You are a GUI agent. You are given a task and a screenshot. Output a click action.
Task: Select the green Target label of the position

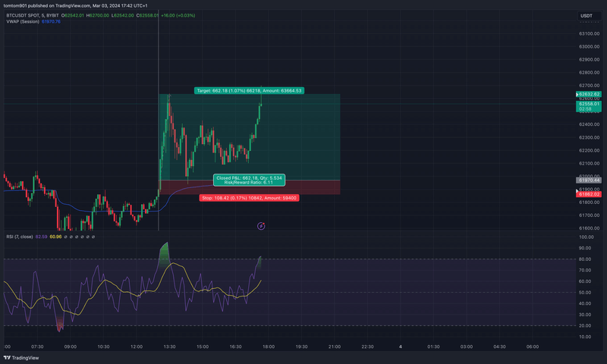249,90
